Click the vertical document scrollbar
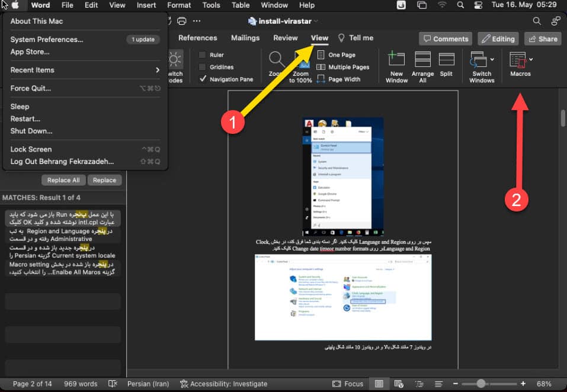 point(563,118)
